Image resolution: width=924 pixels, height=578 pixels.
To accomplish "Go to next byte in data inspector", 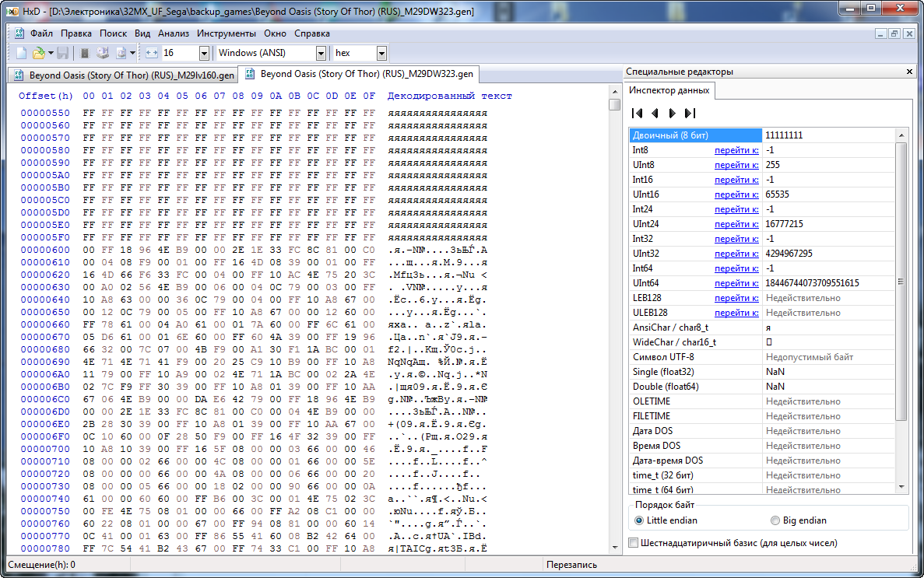I will point(673,113).
